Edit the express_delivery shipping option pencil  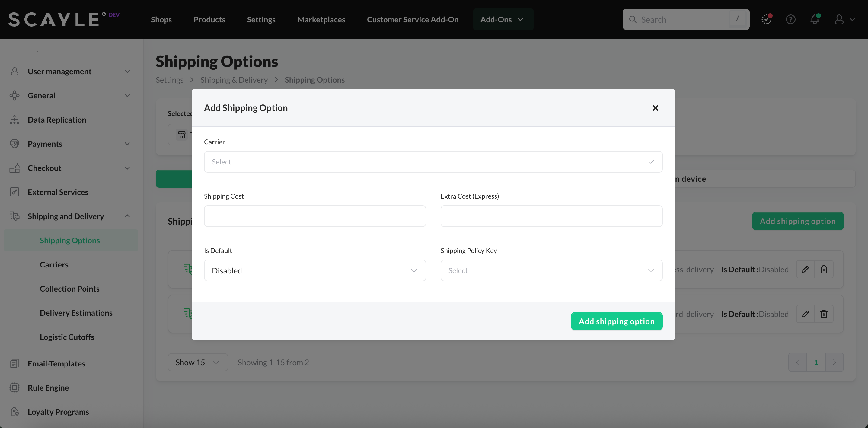click(805, 269)
